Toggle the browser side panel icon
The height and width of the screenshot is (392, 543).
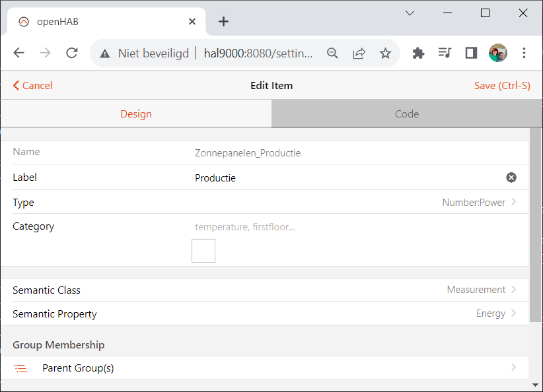click(471, 53)
